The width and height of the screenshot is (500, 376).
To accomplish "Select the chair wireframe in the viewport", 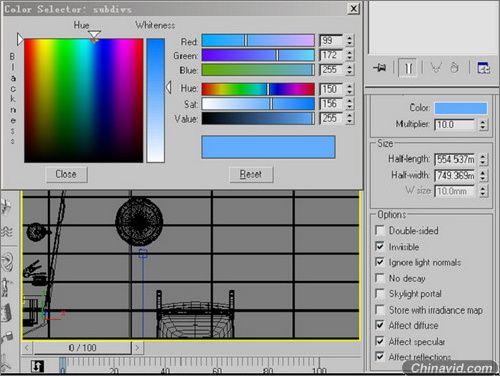I will (195, 315).
